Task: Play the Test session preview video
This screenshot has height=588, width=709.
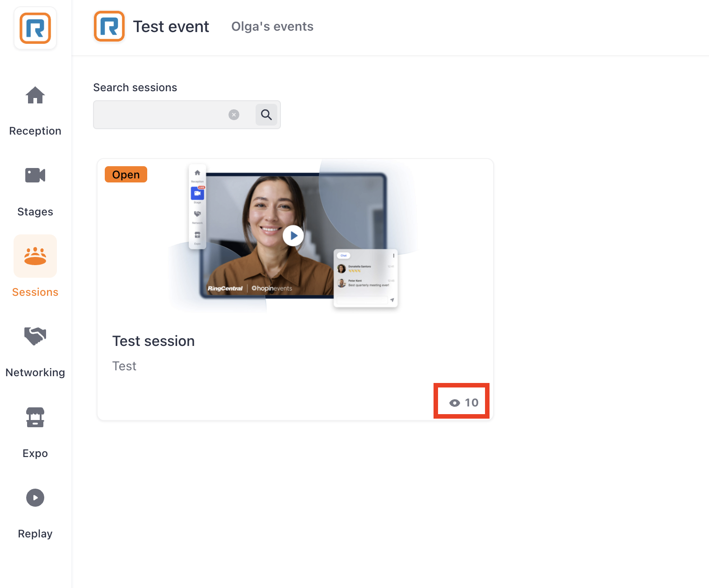Action: point(294,236)
